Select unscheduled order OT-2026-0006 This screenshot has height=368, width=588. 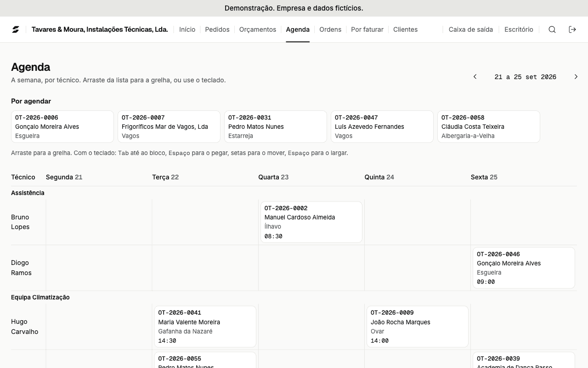point(62,126)
